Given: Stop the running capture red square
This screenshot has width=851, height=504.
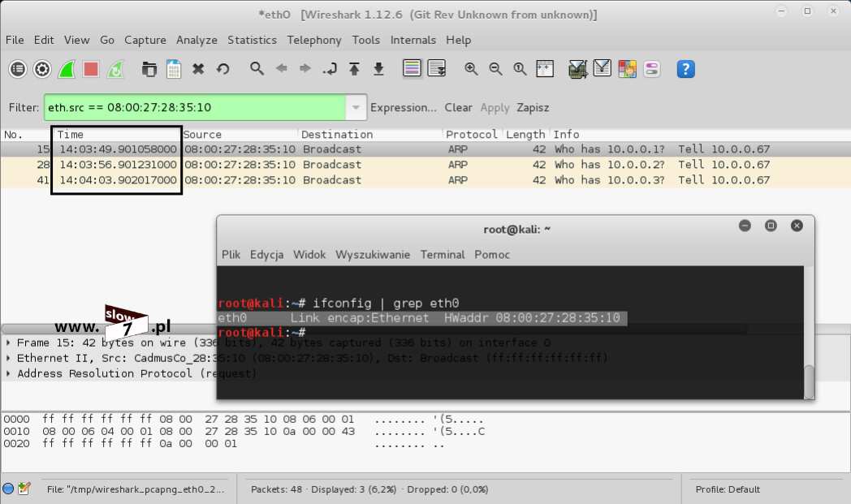Looking at the screenshot, I should click(x=91, y=69).
